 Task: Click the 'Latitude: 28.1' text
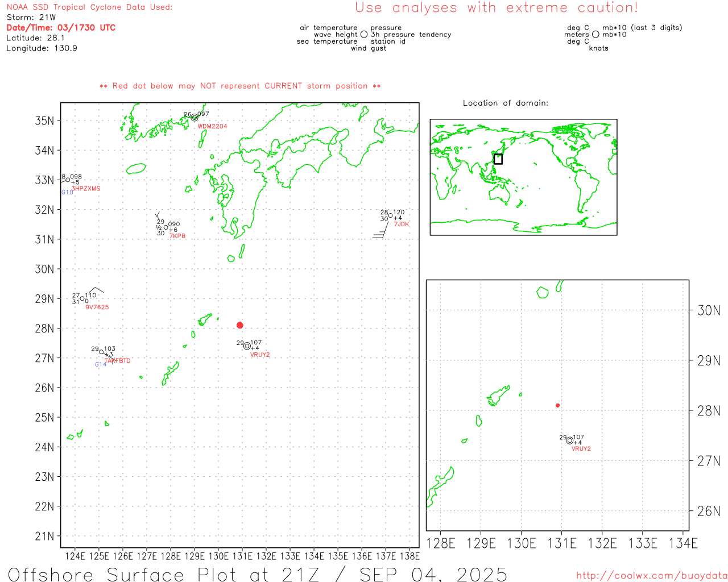(35, 38)
